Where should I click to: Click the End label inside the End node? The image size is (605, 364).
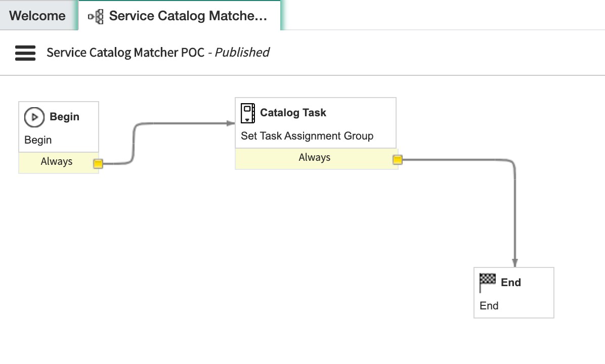coord(489,305)
